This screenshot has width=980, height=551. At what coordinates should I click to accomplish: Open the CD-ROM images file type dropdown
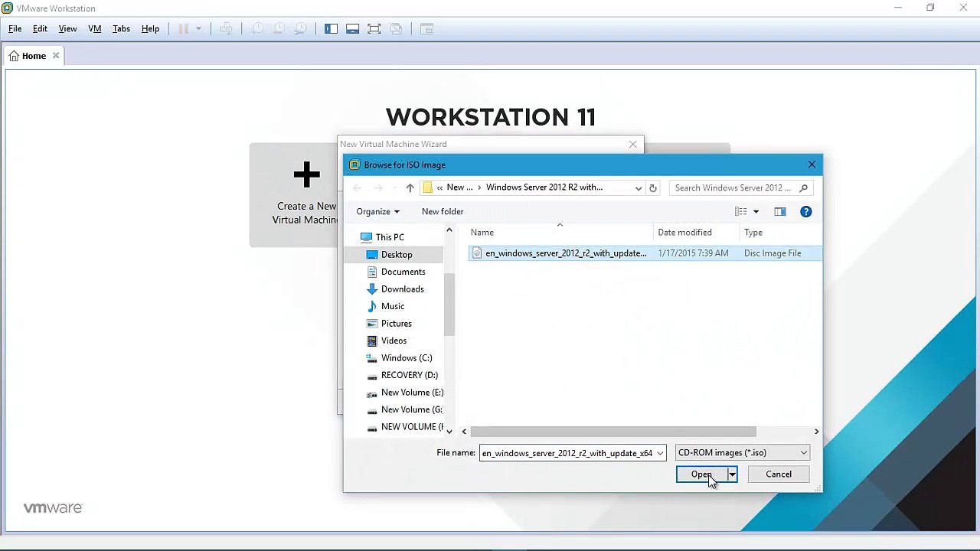[x=743, y=453]
